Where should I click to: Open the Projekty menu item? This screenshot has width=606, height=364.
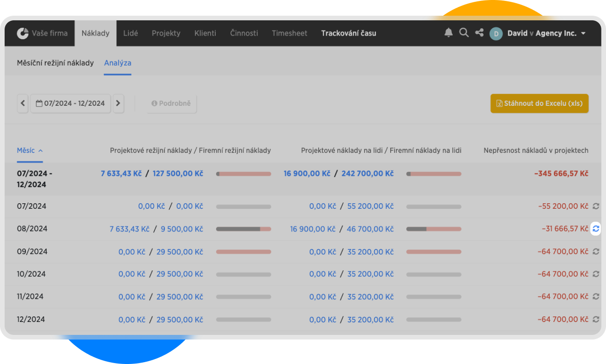(166, 33)
